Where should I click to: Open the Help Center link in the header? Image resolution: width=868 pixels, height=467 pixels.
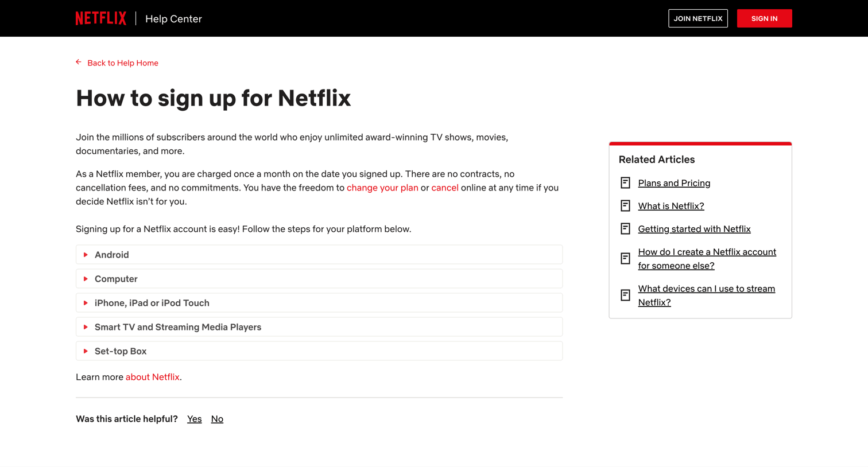pos(173,19)
